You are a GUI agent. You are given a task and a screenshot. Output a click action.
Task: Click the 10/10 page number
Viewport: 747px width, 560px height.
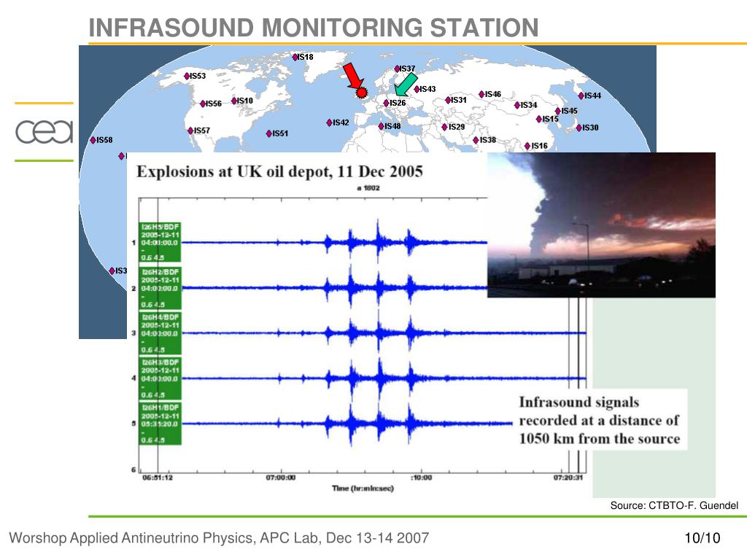703,538
